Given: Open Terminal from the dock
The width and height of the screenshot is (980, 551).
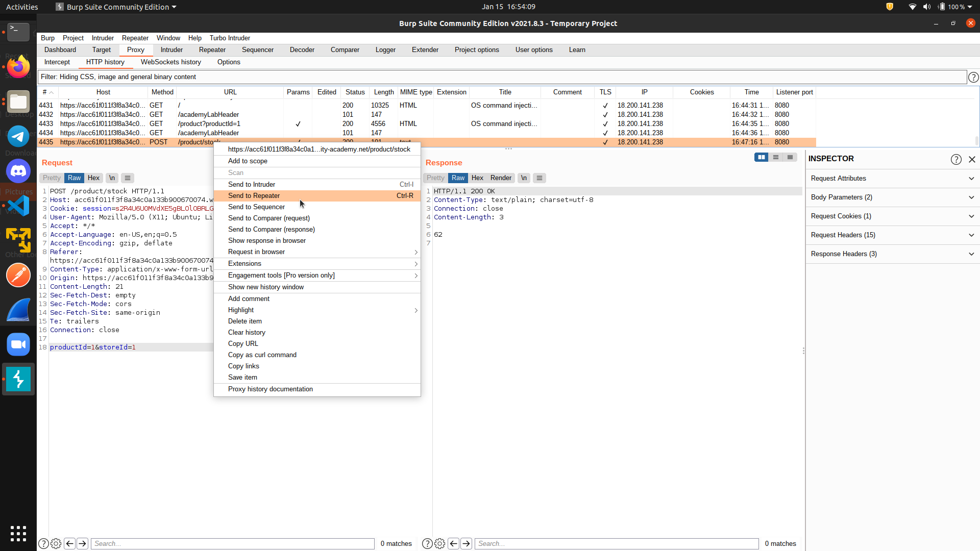Looking at the screenshot, I should tap(18, 32).
